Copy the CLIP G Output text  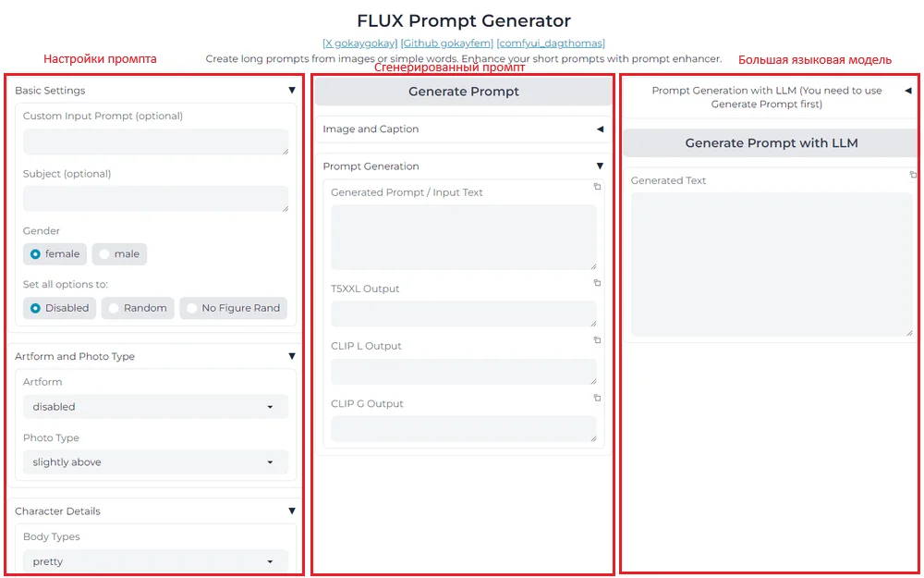(x=597, y=398)
